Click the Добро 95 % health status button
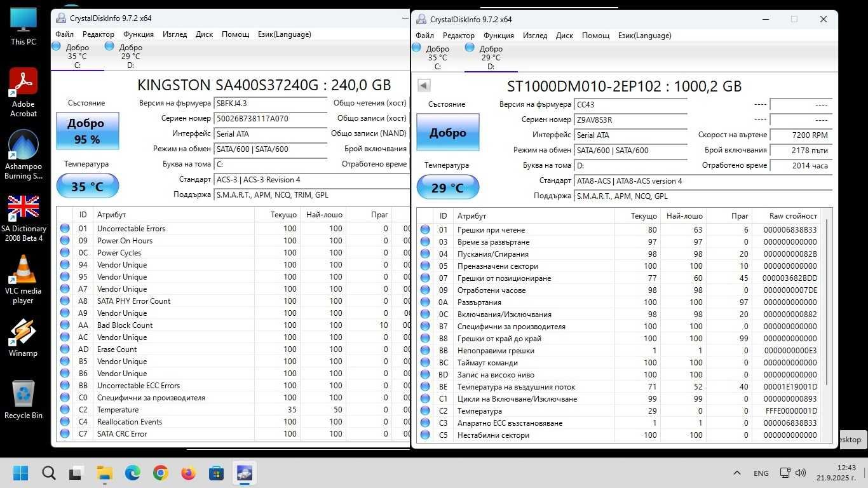Image resolution: width=868 pixels, height=488 pixels. 87,131
